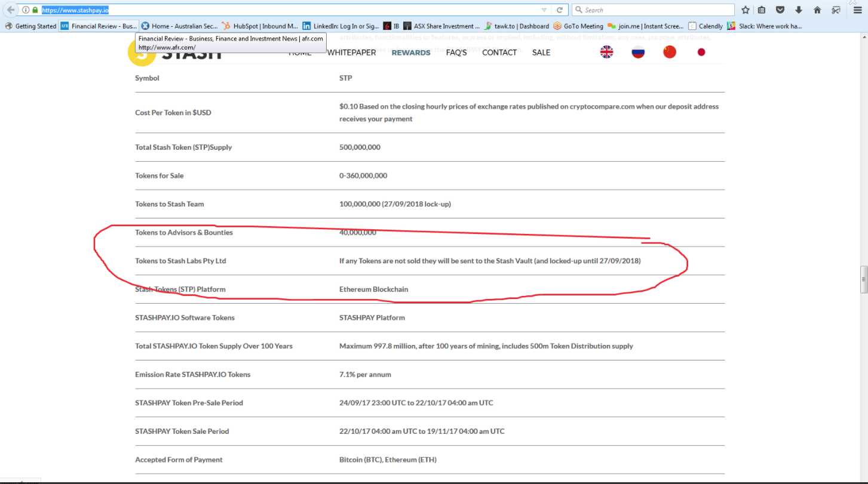Open the address bar history dropdown arrow

pyautogui.click(x=544, y=10)
